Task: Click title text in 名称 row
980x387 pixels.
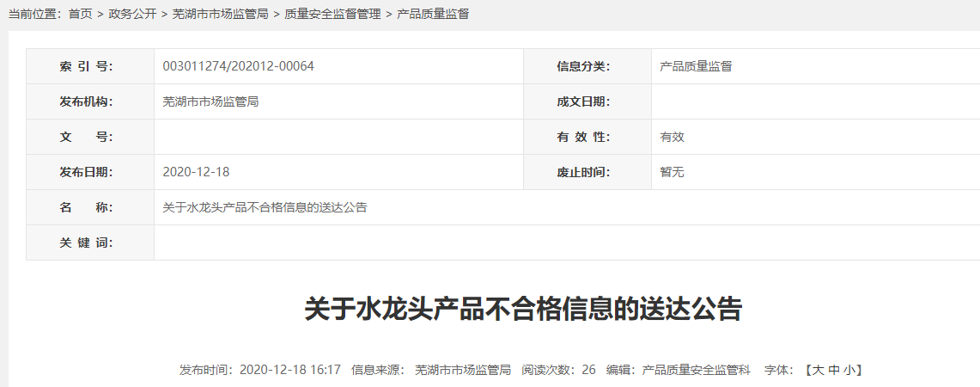Action: 265,207
